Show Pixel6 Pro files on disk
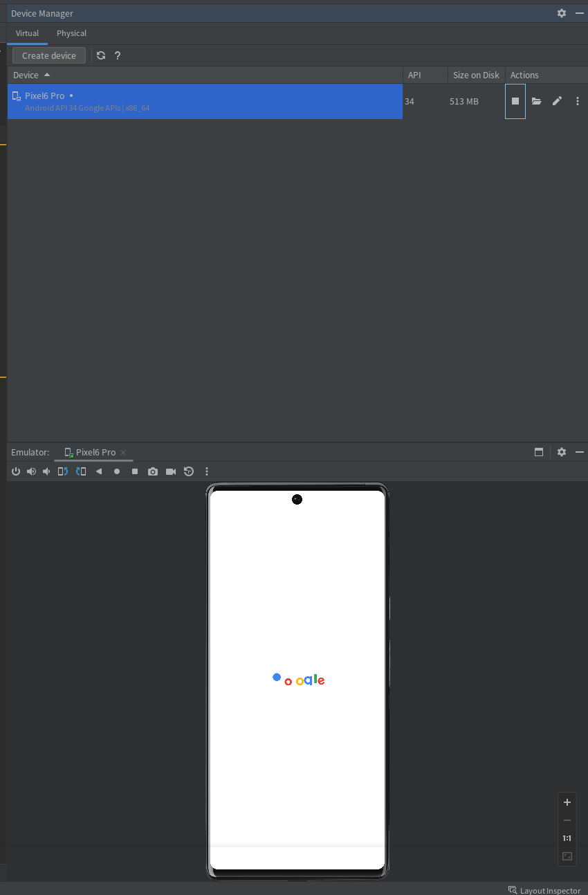The image size is (588, 895). (x=537, y=101)
